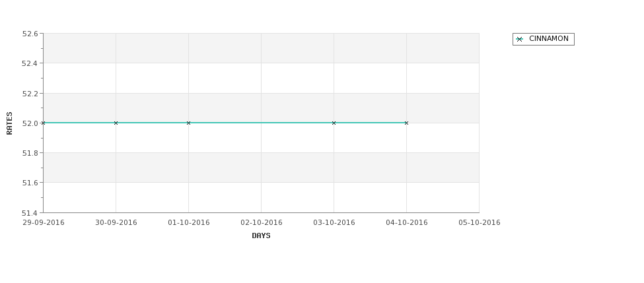Click the CINNAMON legend label
The width and height of the screenshot is (644, 283).
(x=549, y=38)
